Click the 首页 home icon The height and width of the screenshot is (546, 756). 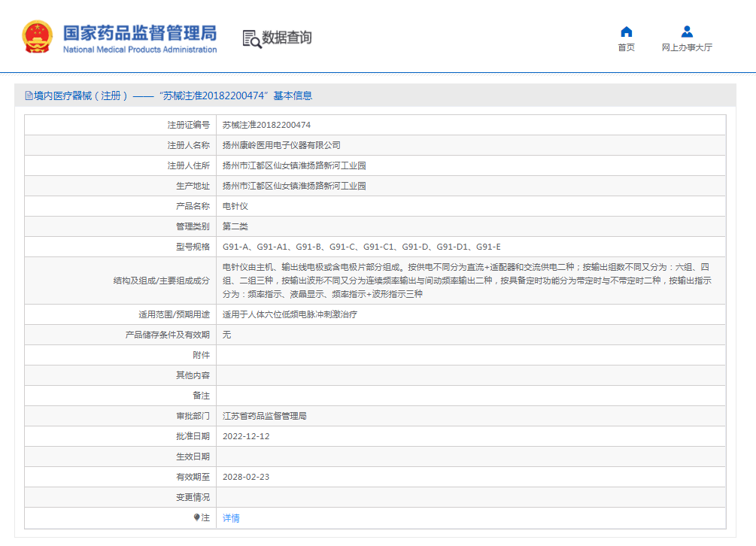pyautogui.click(x=626, y=32)
